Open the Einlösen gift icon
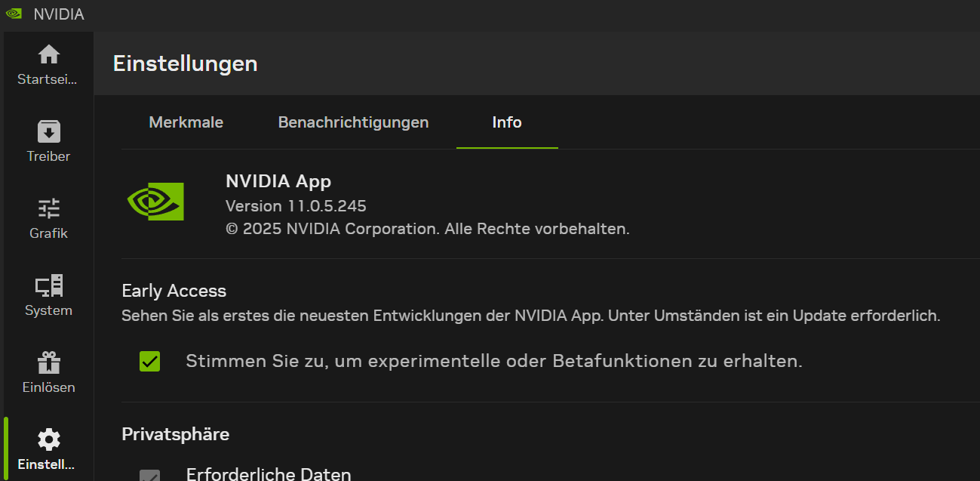This screenshot has height=481, width=980. 48,362
